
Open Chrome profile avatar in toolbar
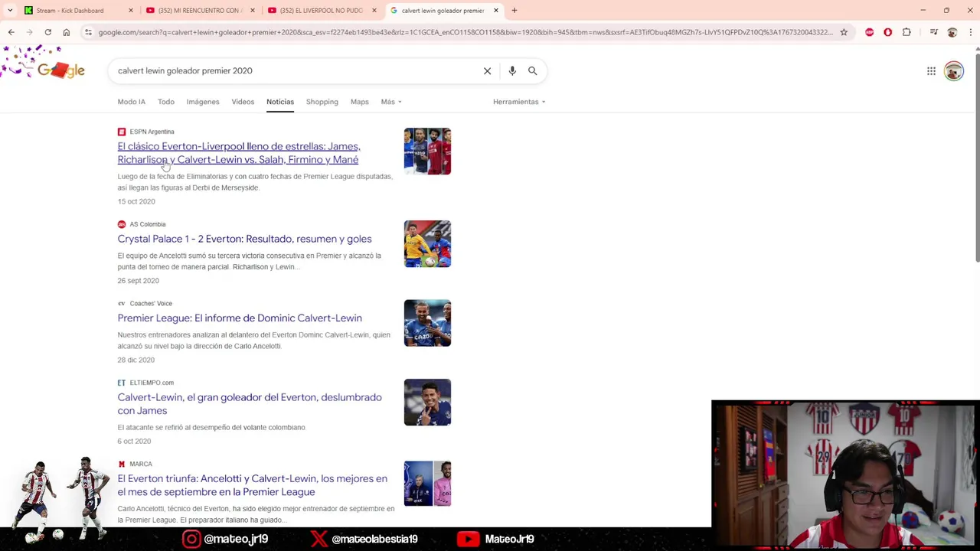pyautogui.click(x=952, y=32)
